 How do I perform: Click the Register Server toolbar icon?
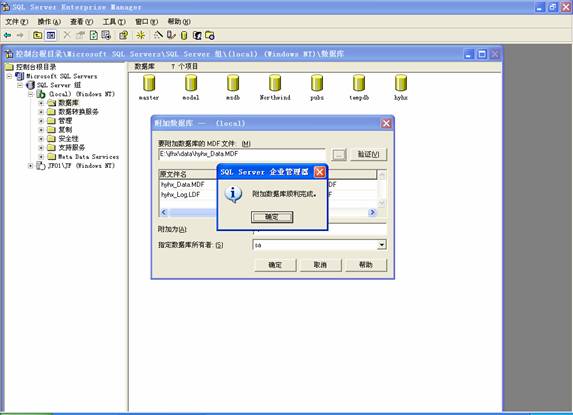coord(171,35)
